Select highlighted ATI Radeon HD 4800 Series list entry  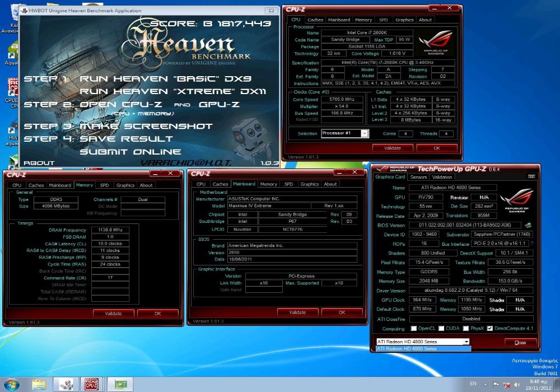pos(423,349)
